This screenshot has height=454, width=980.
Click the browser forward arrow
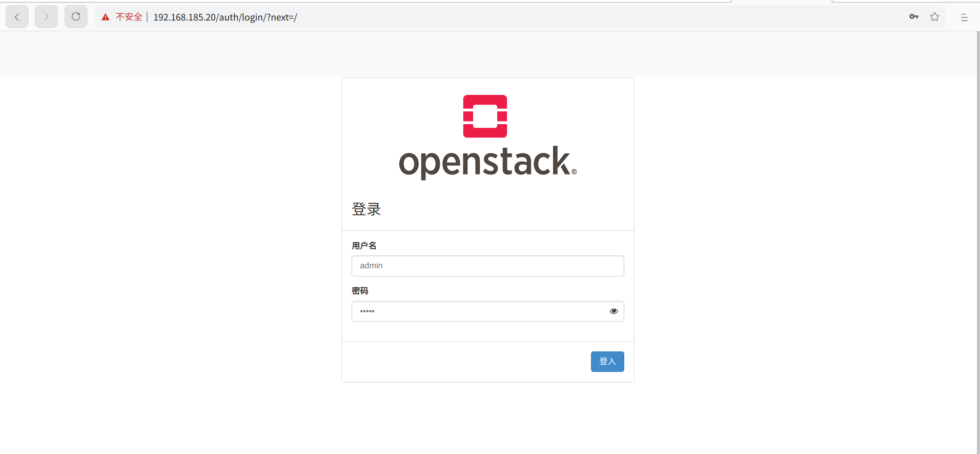pos(46,17)
